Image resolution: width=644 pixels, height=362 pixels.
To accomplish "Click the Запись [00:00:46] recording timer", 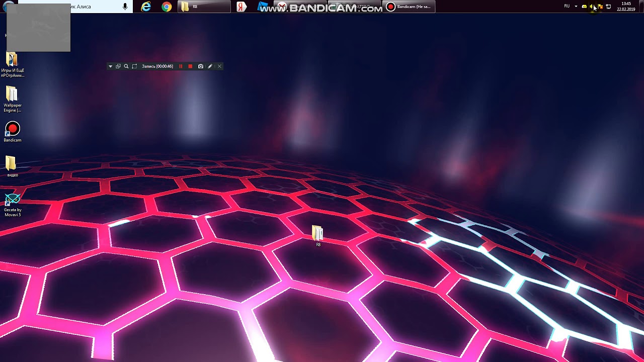I will coord(157,66).
